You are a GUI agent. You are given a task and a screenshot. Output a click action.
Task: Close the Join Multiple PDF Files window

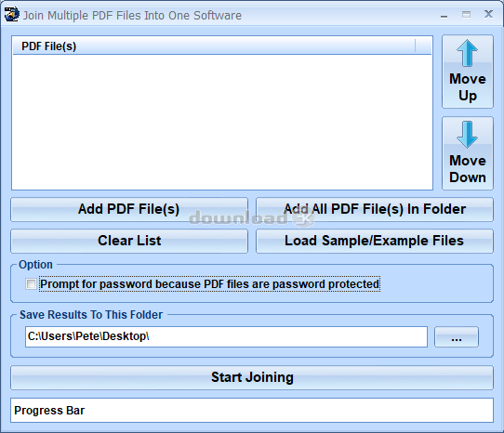tap(488, 14)
